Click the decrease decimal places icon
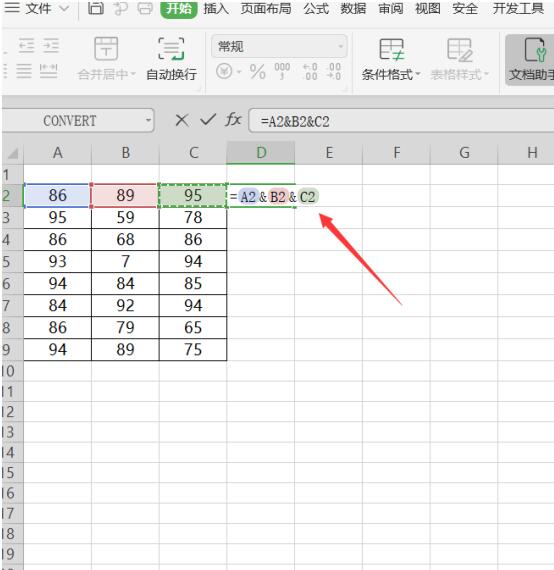The height and width of the screenshot is (570, 554). click(334, 71)
